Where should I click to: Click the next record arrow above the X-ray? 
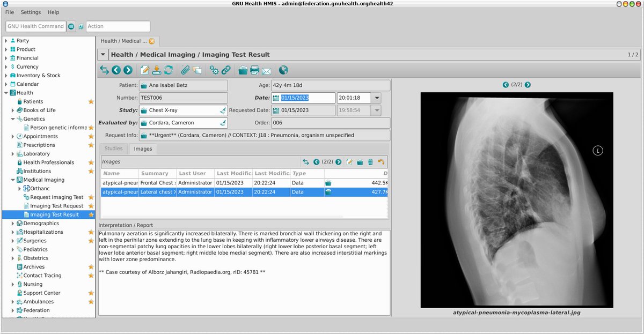tap(527, 85)
